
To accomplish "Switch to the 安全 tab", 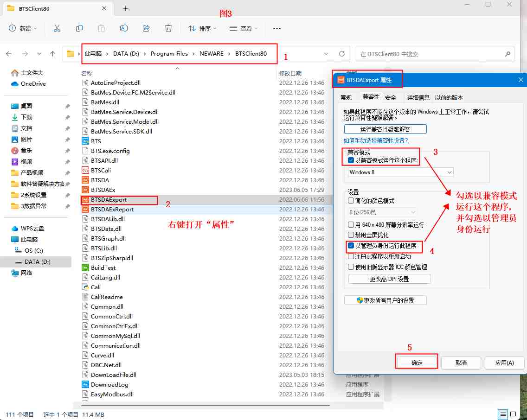I will (391, 97).
